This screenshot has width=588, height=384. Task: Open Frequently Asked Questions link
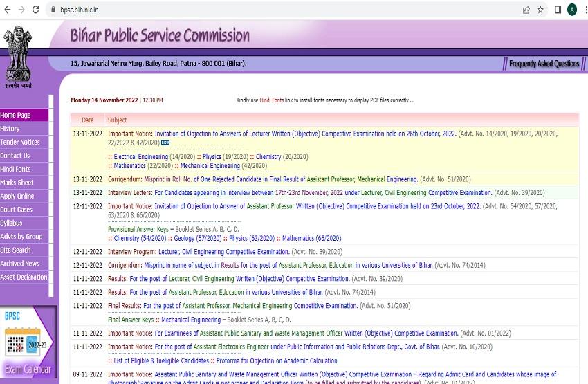pos(544,64)
